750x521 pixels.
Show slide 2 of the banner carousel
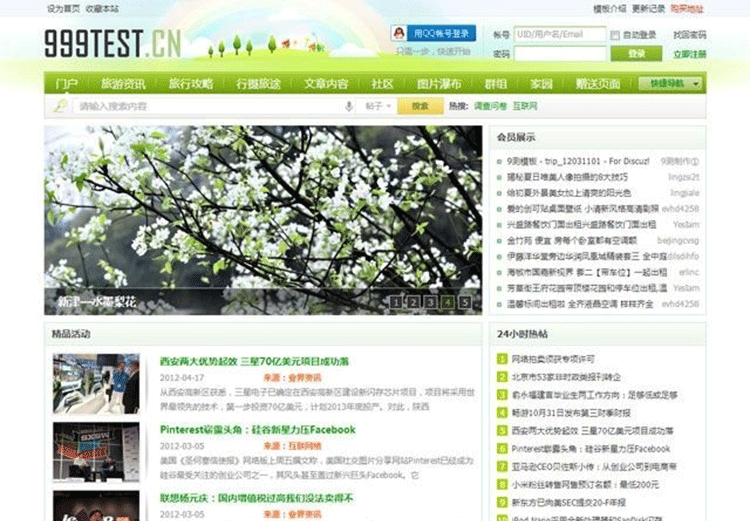tap(413, 302)
